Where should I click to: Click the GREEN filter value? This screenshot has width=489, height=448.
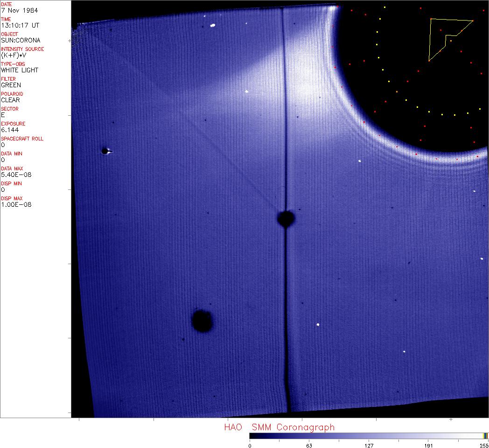pos(11,85)
